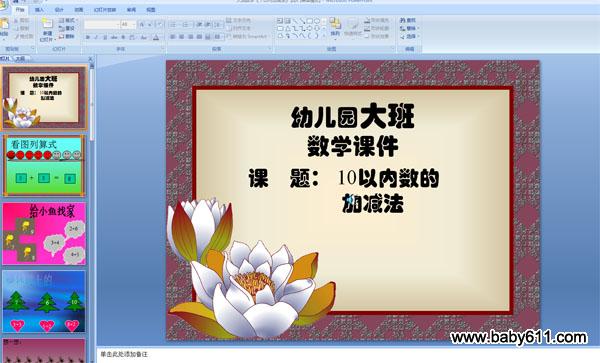The image size is (600, 363).
Task: Click the Replace (替换) icon
Action: (403, 29)
